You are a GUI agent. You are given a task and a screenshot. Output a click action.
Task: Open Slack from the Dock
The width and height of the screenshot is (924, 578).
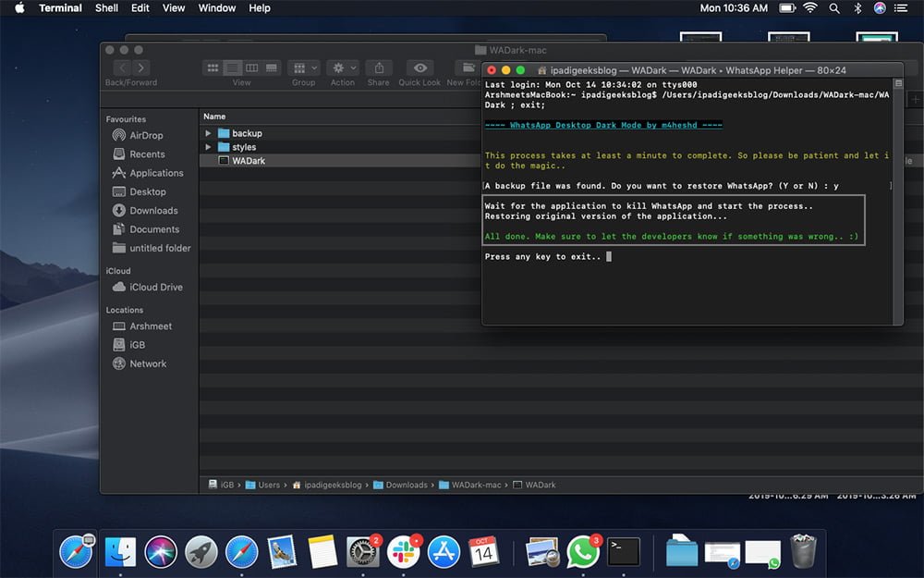[403, 552]
